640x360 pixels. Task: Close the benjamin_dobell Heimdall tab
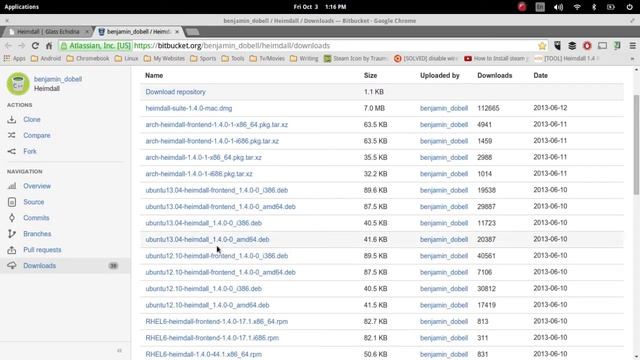177,31
